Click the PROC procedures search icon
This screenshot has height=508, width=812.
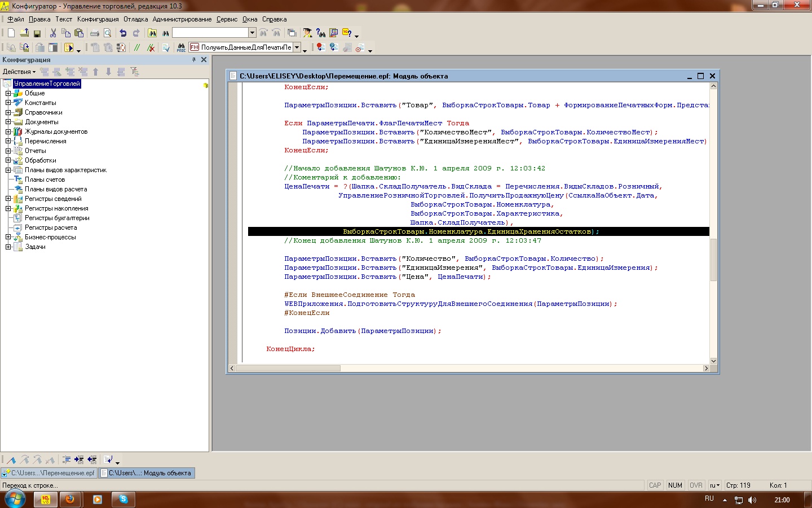[x=181, y=48]
